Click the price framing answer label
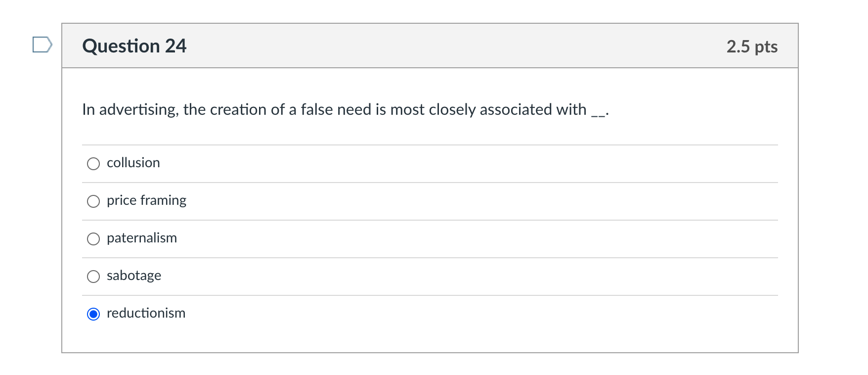Image resolution: width=868 pixels, height=375 pixels. (147, 200)
